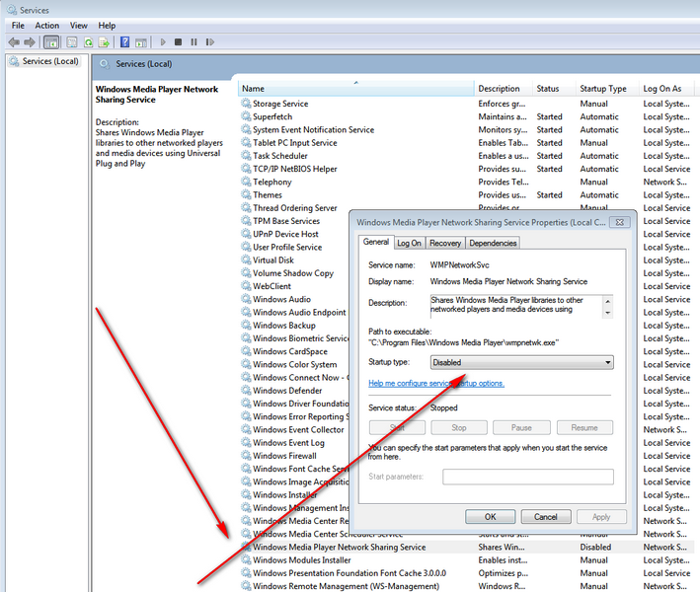This screenshot has height=592, width=700.
Task: Click the Pause button under Service status
Action: click(x=521, y=427)
